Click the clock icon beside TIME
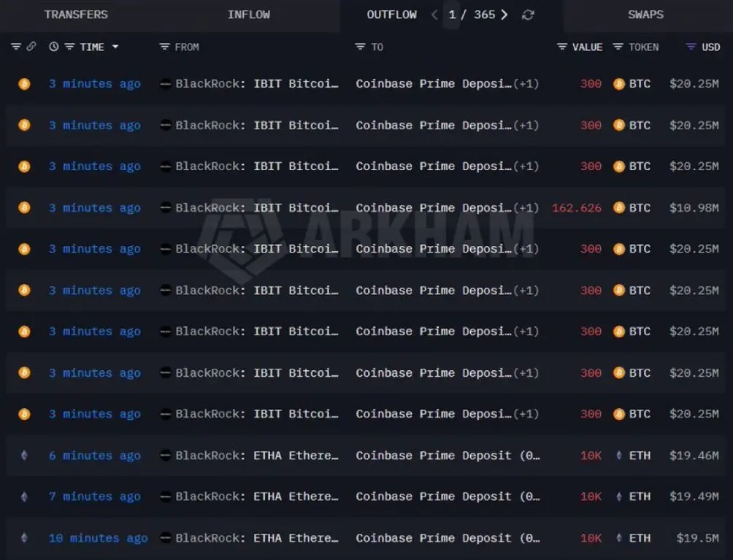Image resolution: width=733 pixels, height=560 pixels. click(x=54, y=47)
